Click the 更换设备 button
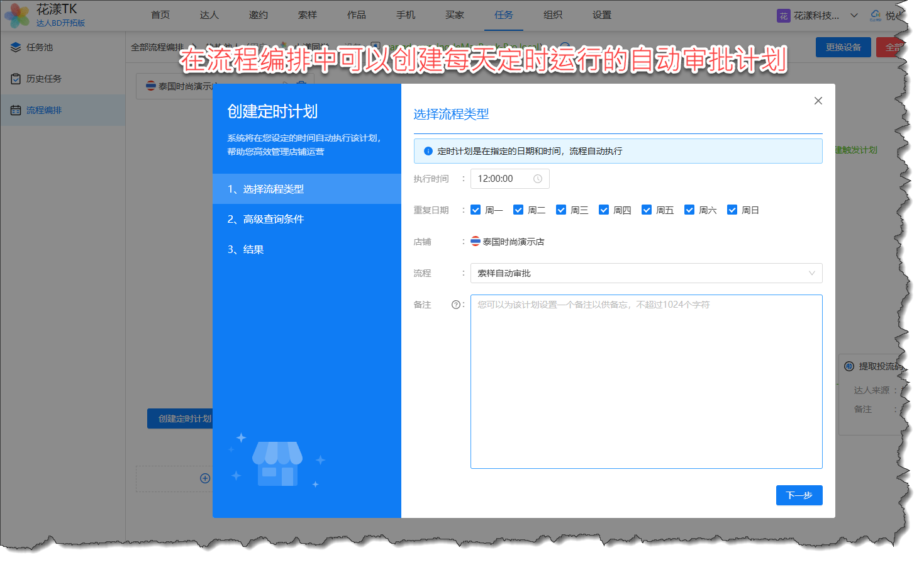924x562 pixels. point(843,47)
